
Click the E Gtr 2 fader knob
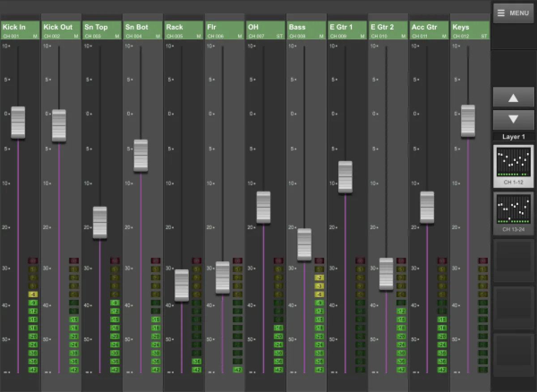point(386,274)
